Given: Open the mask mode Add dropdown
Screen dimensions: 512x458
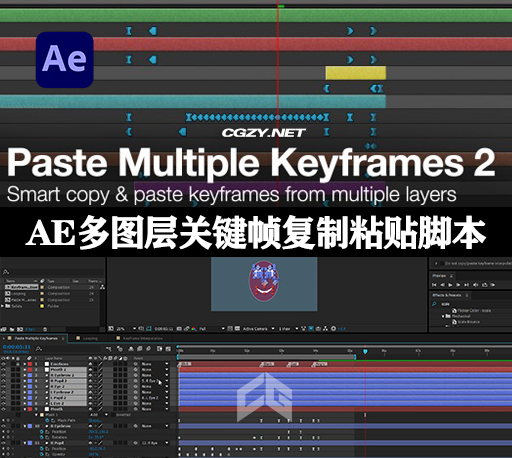Looking at the screenshot, I should click(99, 415).
